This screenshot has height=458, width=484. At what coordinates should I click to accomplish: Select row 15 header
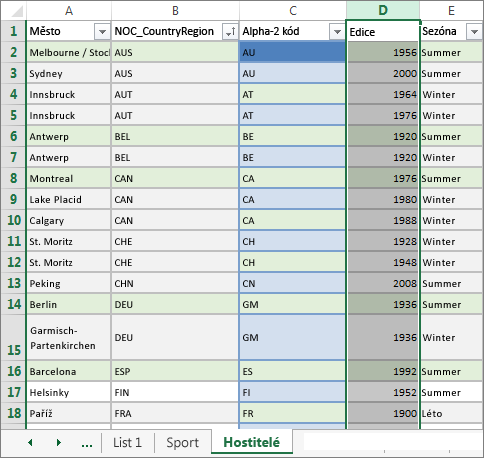point(13,337)
